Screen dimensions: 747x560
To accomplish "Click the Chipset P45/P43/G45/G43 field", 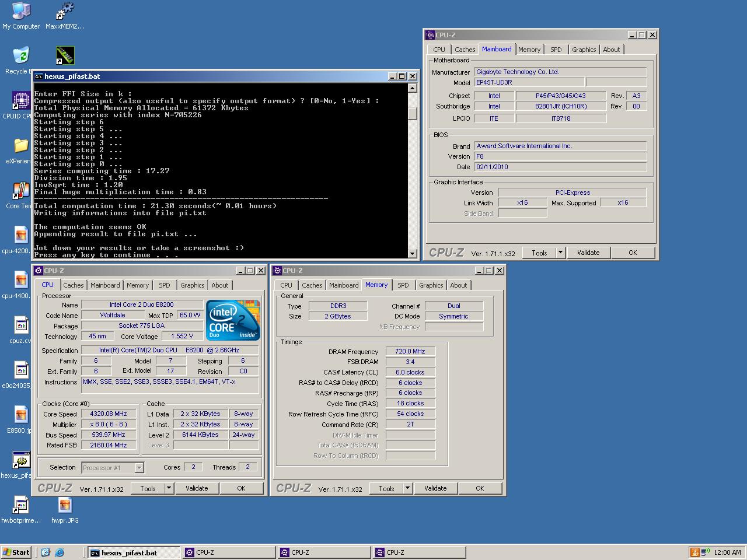I will coord(561,96).
